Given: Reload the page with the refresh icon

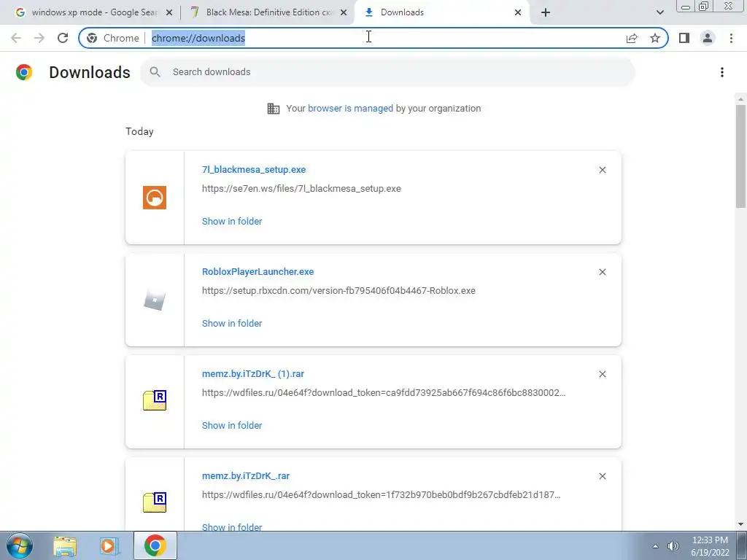Looking at the screenshot, I should [63, 38].
